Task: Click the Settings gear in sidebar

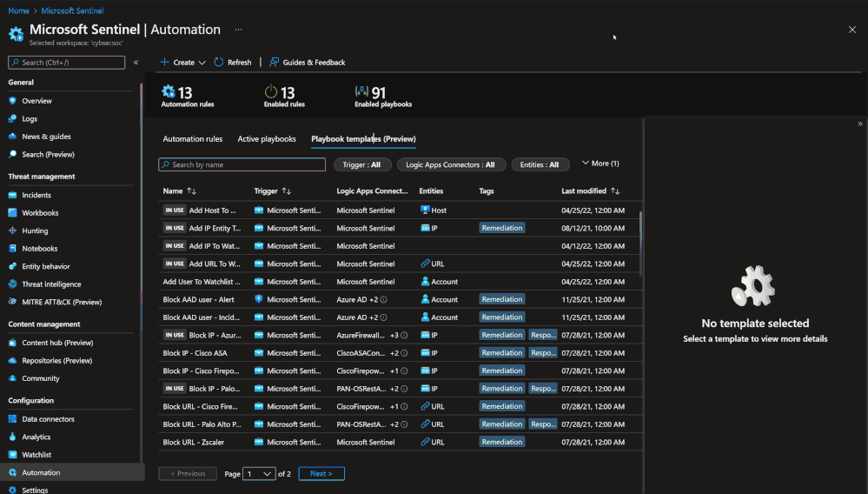Action: tap(13, 491)
